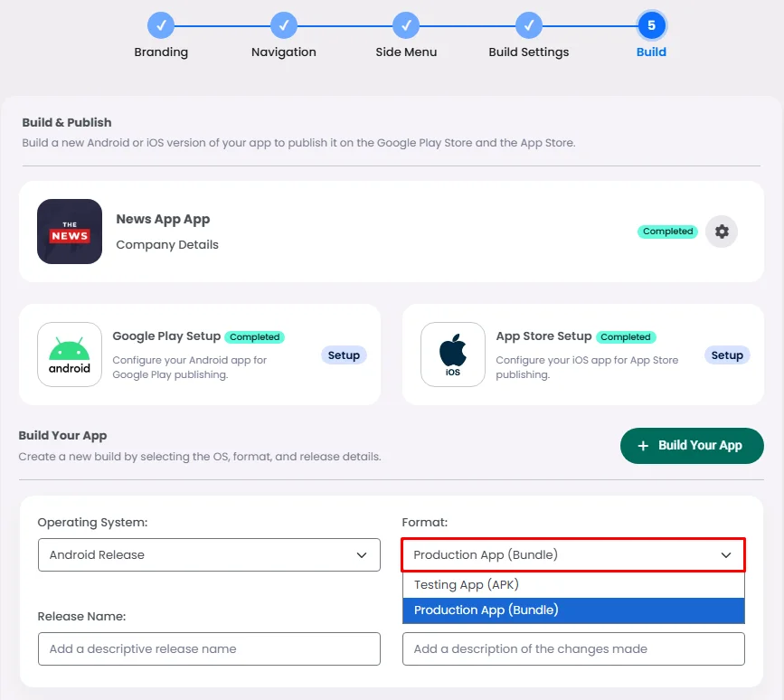The image size is (784, 700).
Task: Open settings gear for News App
Action: [721, 232]
